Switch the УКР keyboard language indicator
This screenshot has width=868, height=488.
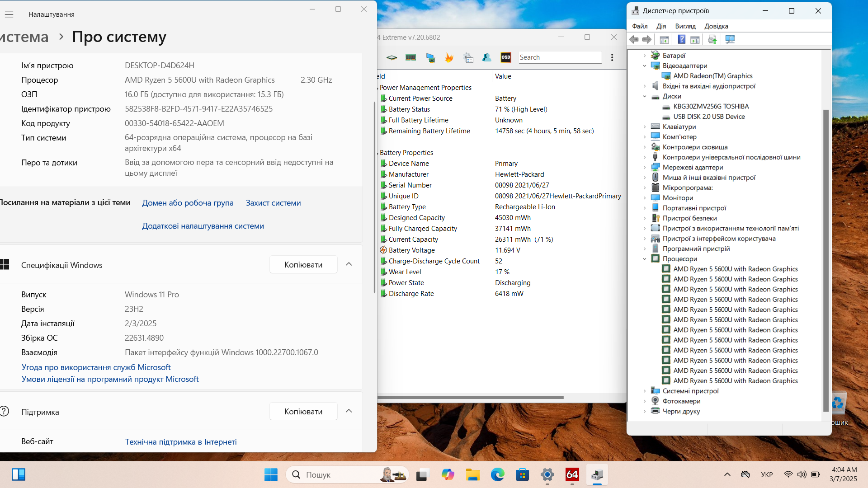[x=767, y=474]
